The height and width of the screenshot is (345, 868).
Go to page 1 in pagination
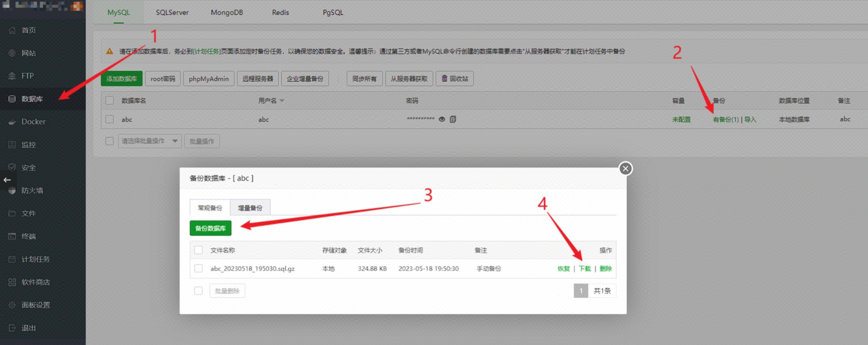point(581,291)
